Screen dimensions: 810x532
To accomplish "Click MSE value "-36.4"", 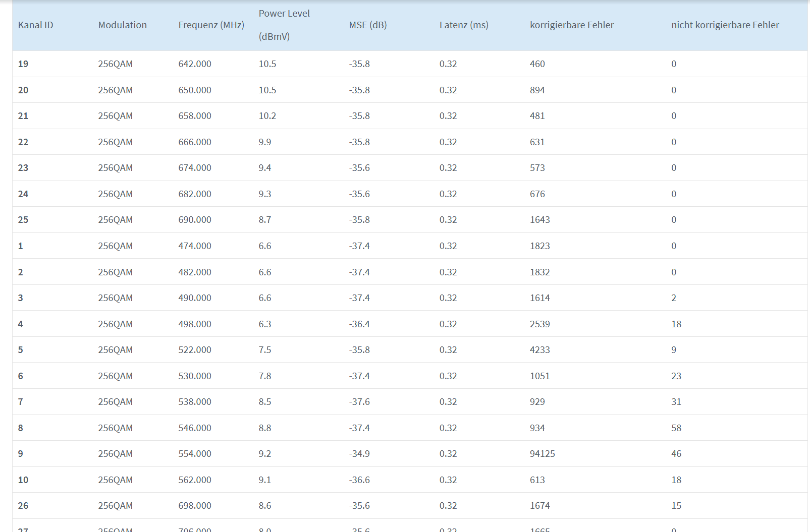I will coord(359,324).
